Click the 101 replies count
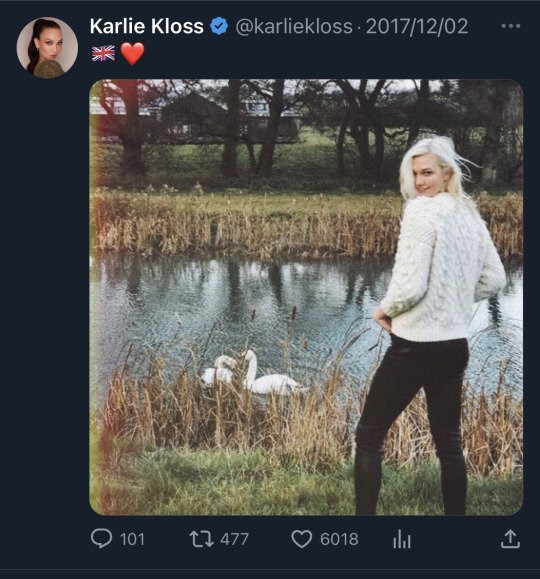This screenshot has height=579, width=540. 132,539
